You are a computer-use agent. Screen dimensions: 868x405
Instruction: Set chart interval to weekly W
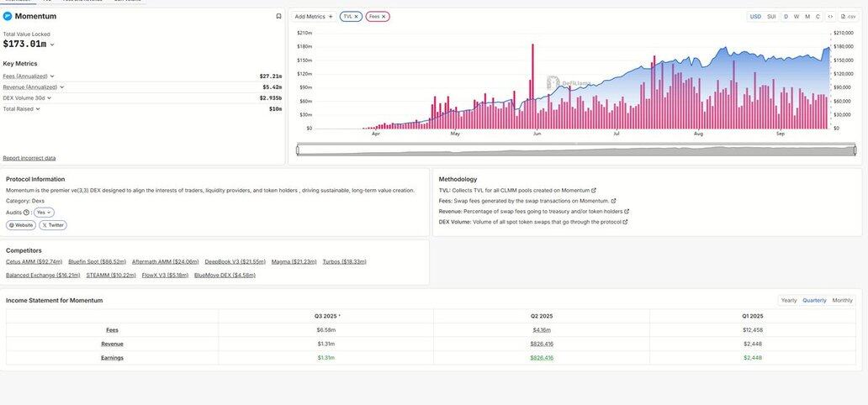click(x=796, y=17)
